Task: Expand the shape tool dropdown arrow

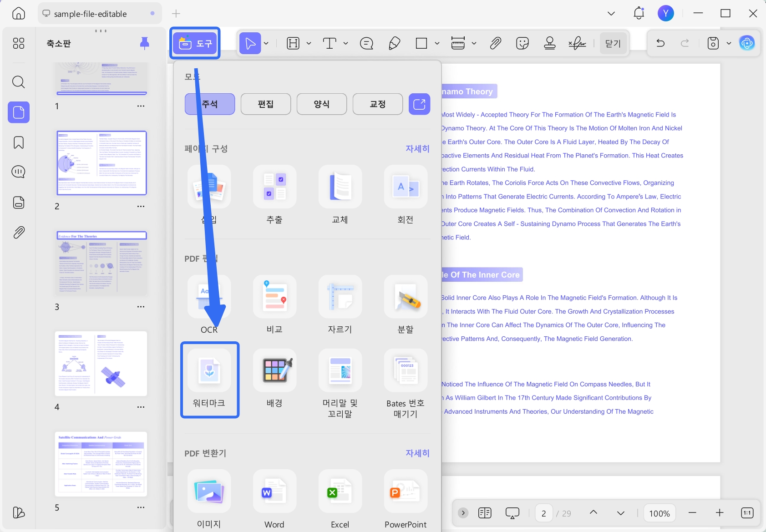Action: pos(437,44)
